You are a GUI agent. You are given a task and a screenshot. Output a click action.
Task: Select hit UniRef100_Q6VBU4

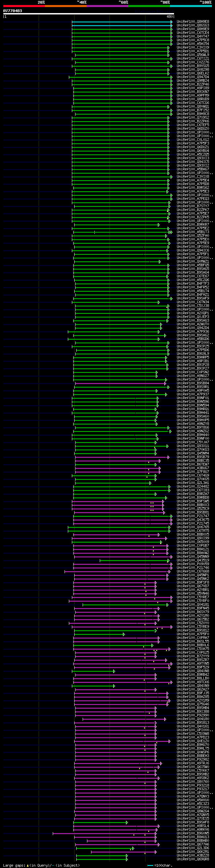pyautogui.click(x=193, y=151)
